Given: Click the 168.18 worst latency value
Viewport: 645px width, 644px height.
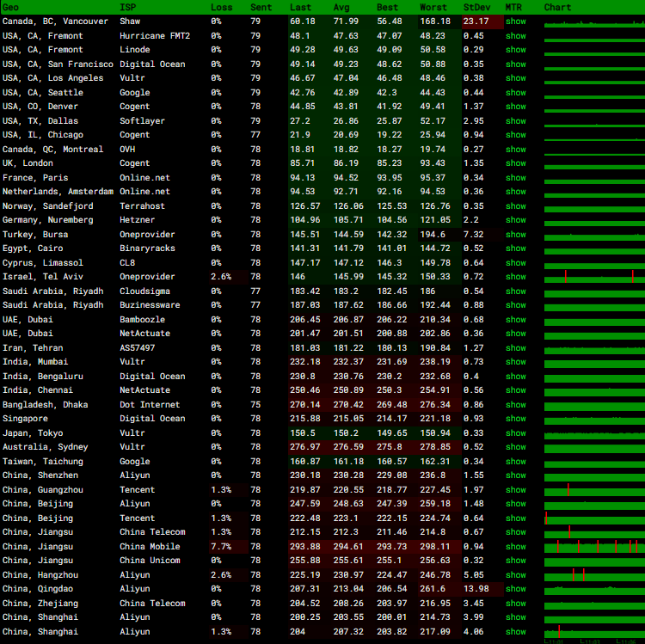Looking at the screenshot, I should (435, 21).
